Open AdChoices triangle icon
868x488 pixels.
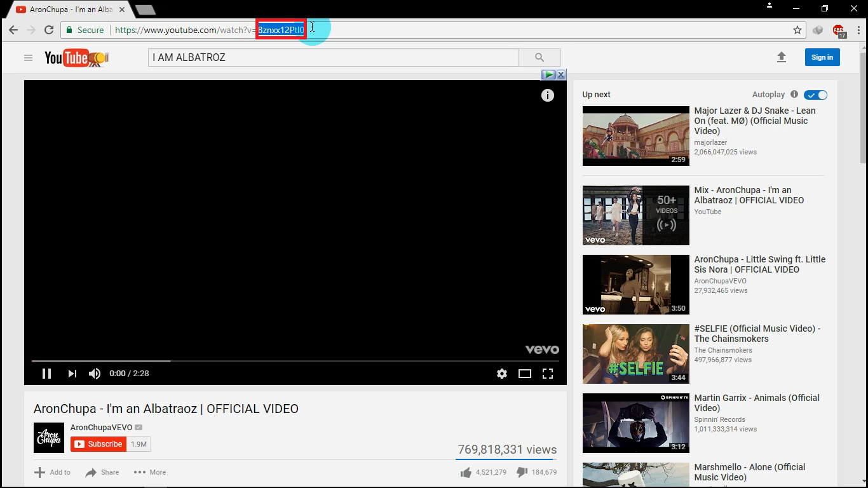point(548,74)
